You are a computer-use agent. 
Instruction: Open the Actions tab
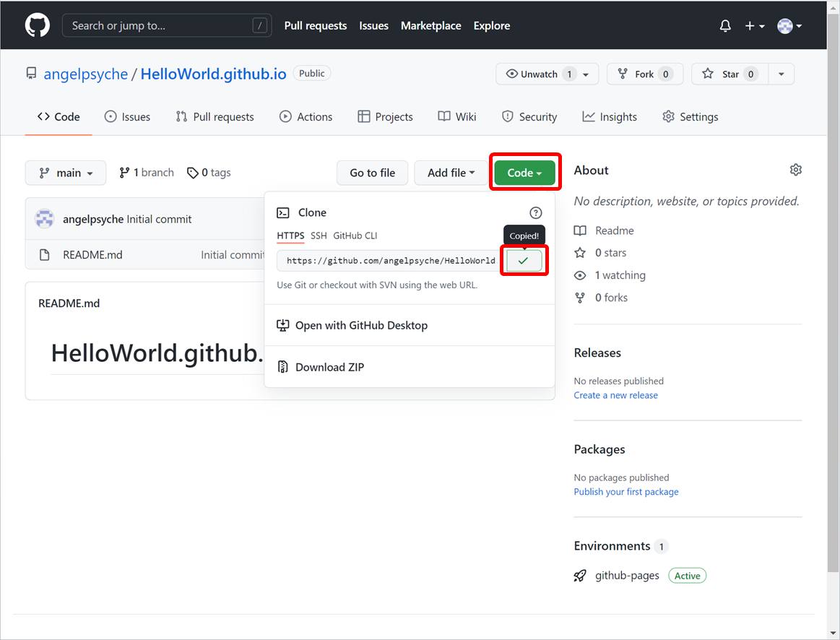[x=306, y=117]
